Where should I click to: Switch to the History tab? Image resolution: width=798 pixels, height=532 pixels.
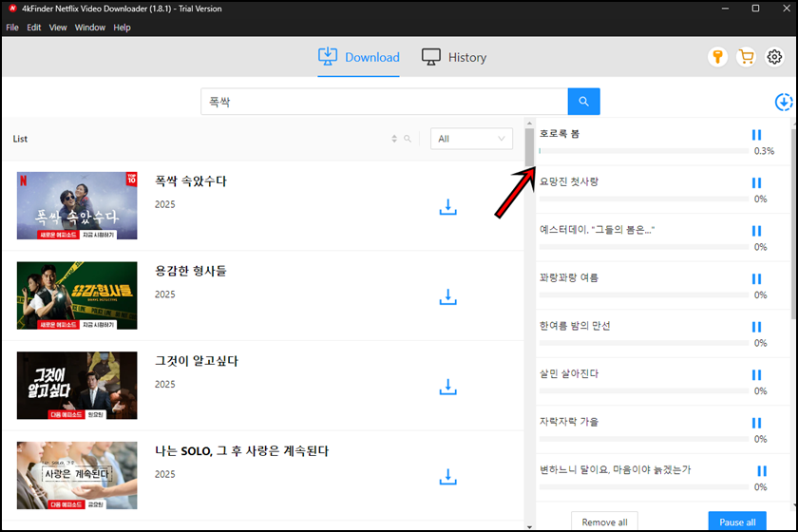[x=454, y=57]
